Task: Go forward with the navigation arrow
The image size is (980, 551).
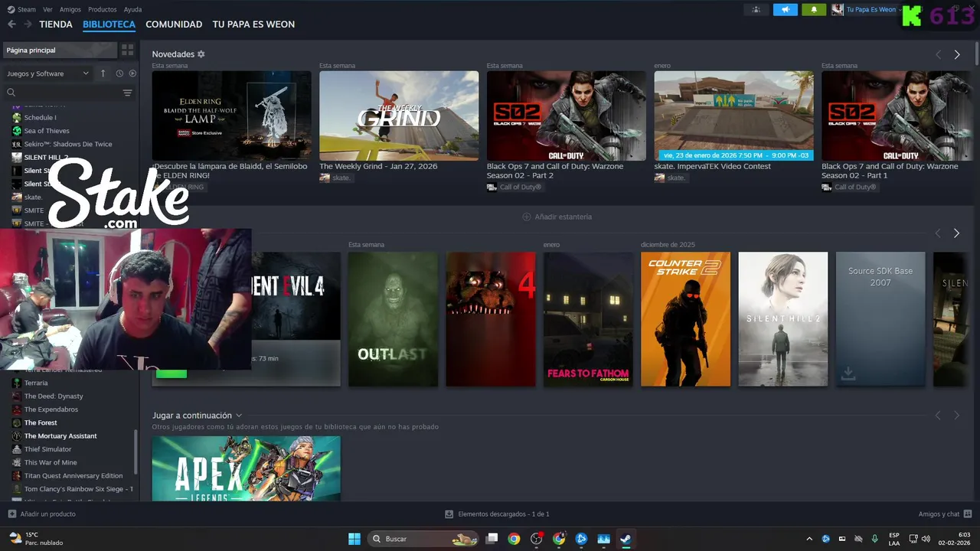Action: tap(28, 24)
